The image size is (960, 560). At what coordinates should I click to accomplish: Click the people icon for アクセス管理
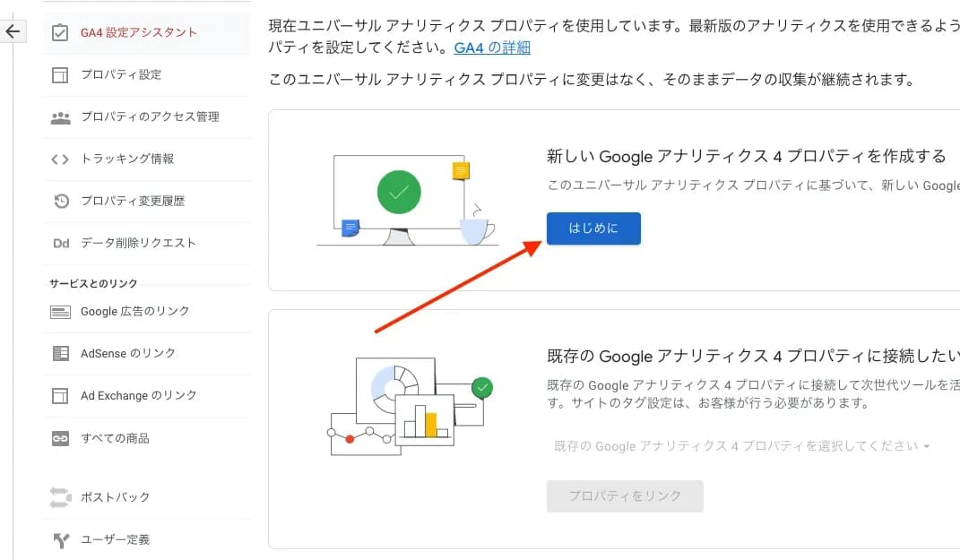point(60,117)
